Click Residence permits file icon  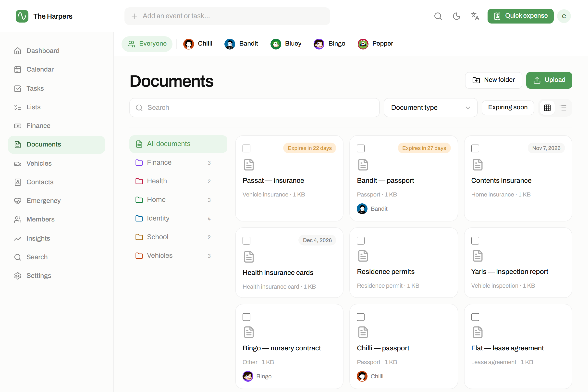[363, 256]
